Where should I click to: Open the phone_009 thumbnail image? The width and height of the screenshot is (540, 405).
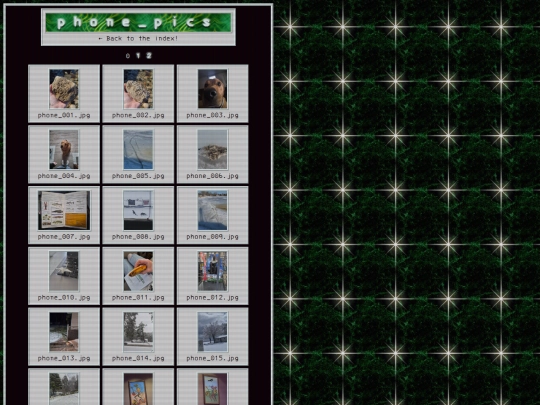coord(212,210)
